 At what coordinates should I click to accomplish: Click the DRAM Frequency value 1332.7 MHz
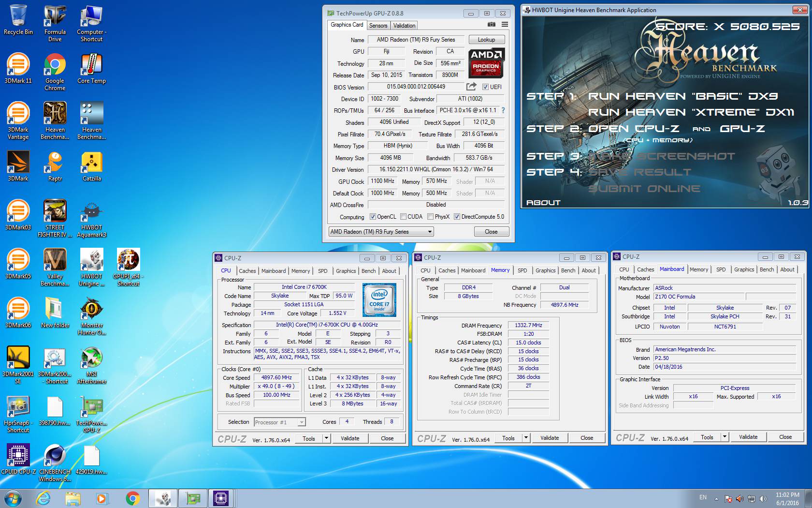[x=528, y=325]
